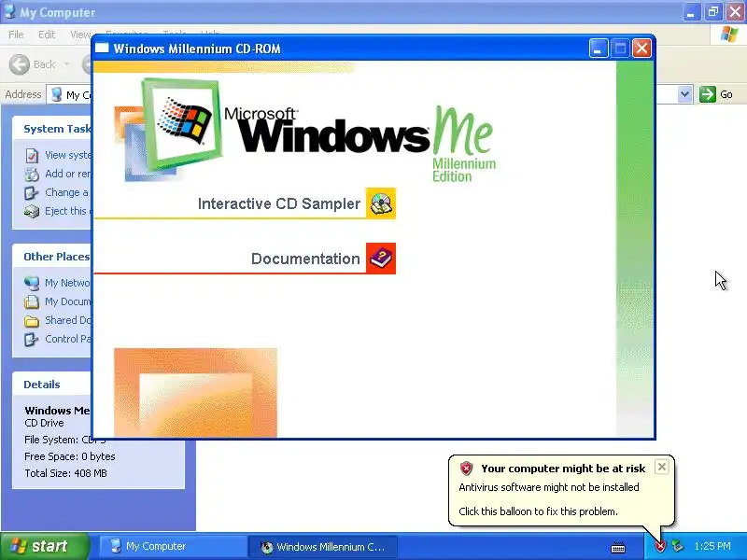The image size is (747, 560).
Task: Switch to My Computer taskbar button
Action: pyautogui.click(x=173, y=546)
